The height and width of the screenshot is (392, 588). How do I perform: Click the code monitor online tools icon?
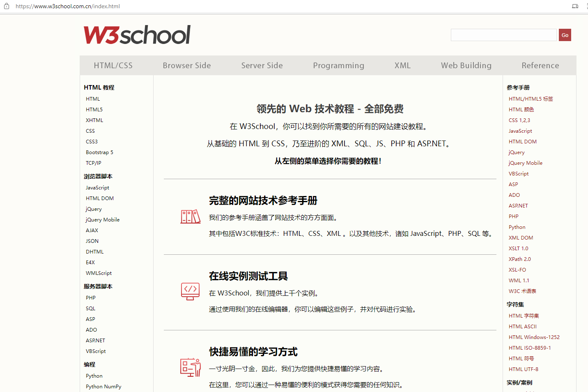point(190,291)
